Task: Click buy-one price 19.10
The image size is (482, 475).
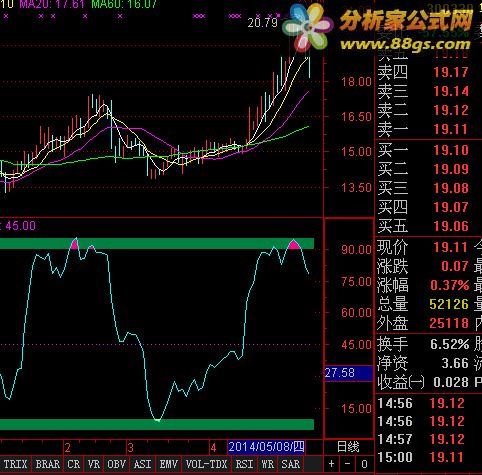Action: [x=451, y=150]
